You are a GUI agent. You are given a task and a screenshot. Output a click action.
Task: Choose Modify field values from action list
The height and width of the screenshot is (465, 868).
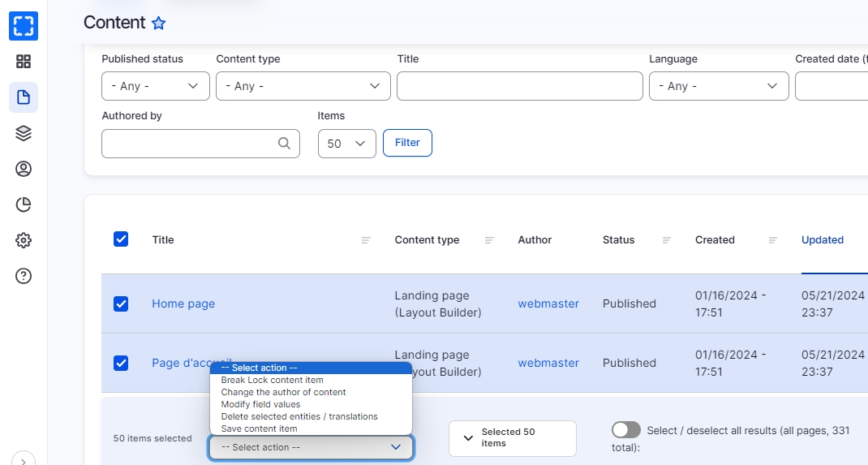point(260,404)
